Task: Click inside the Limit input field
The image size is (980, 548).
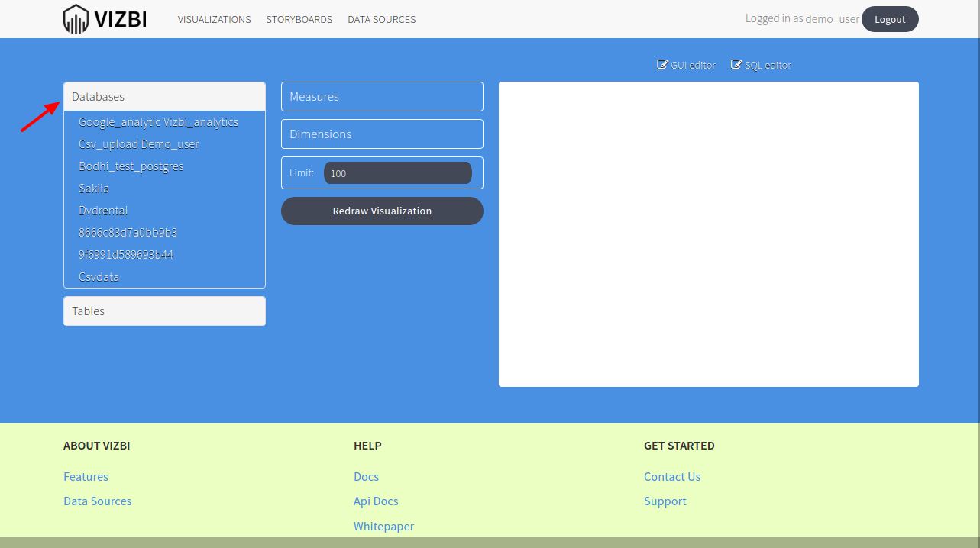Action: coord(397,172)
